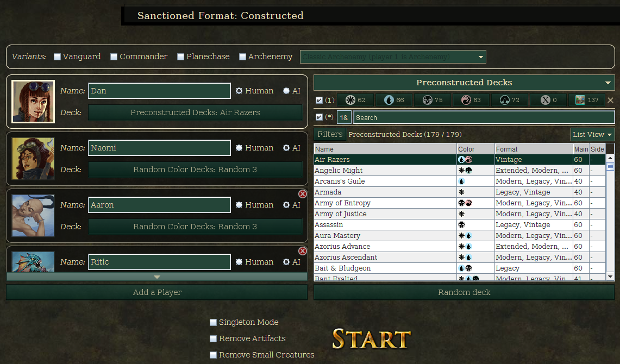Enable the Commander variant checkbox
Screen dimensions: 620x364
pyautogui.click(x=114, y=57)
